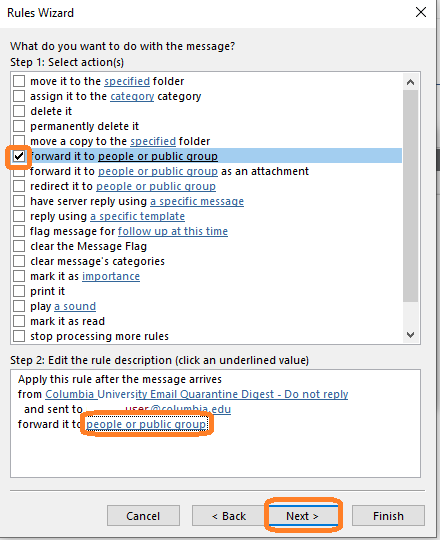Check 'move it to the specified folder'

click(19, 81)
